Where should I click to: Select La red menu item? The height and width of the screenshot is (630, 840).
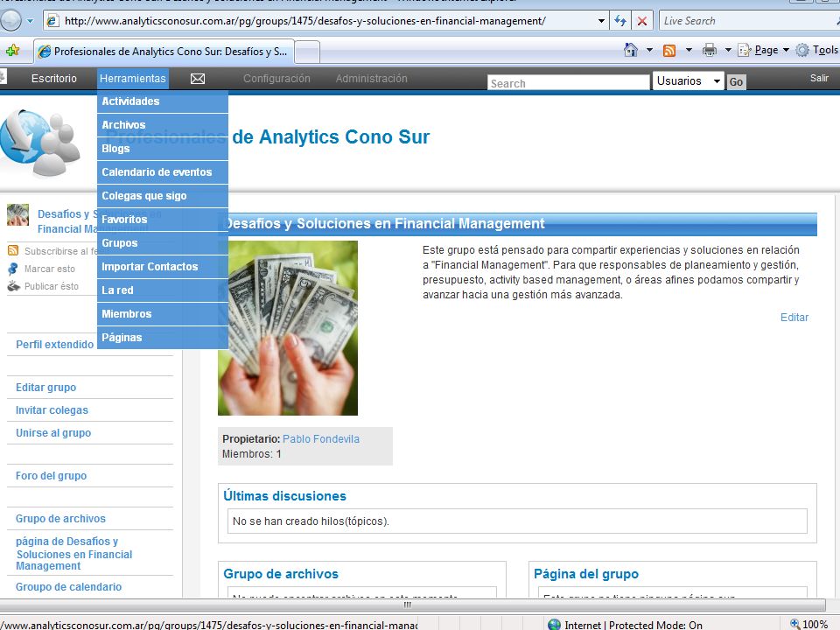pyautogui.click(x=163, y=290)
